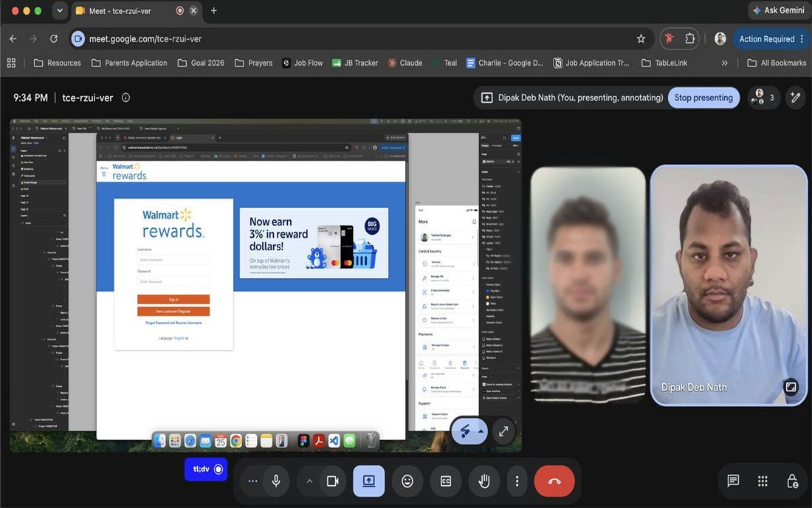
Task: Reload the Meet page
Action: (x=53, y=39)
